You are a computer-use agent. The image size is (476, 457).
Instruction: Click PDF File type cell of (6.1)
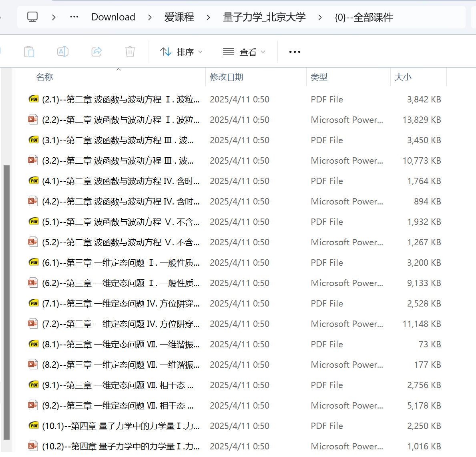[x=327, y=263]
